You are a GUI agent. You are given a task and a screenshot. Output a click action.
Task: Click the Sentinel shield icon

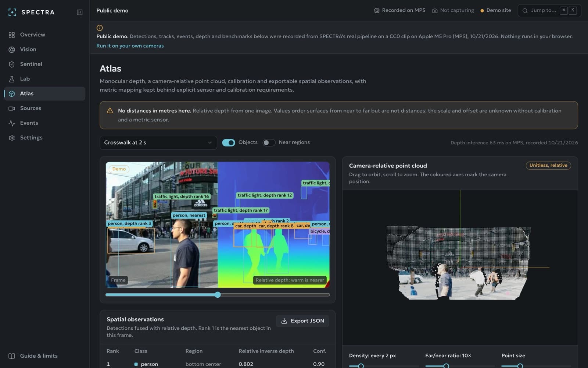pyautogui.click(x=12, y=64)
